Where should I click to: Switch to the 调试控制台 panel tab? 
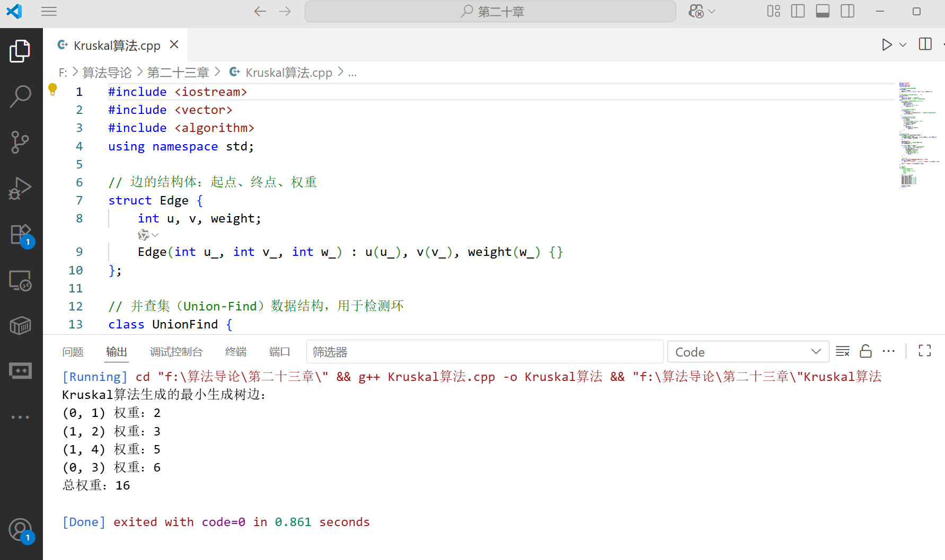[x=176, y=352]
